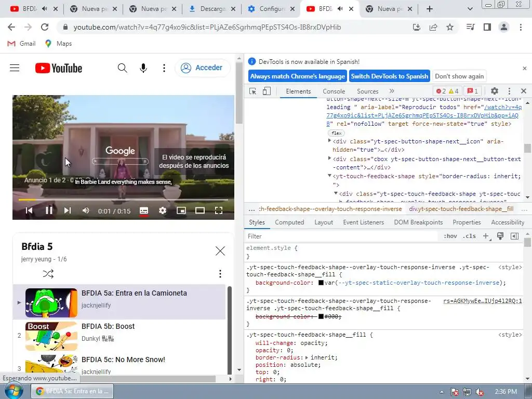The image size is (532, 399).
Task: Select div.yt-spec-touch-feedback-shape__fill breadcrumb
Action: [461, 209]
